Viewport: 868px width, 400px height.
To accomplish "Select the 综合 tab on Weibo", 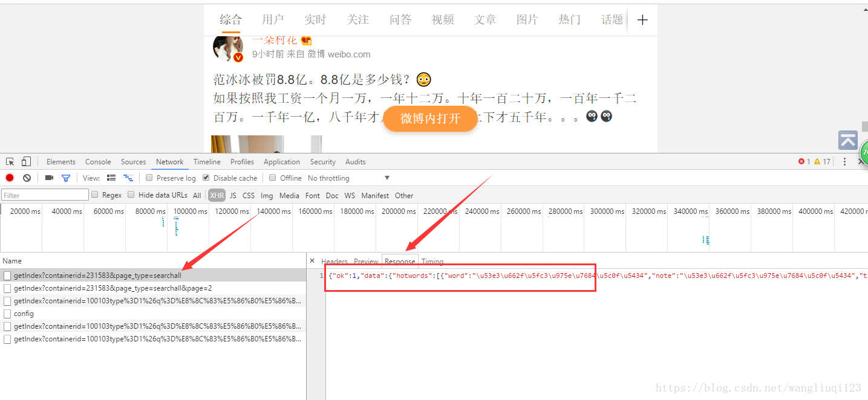I will coord(230,20).
